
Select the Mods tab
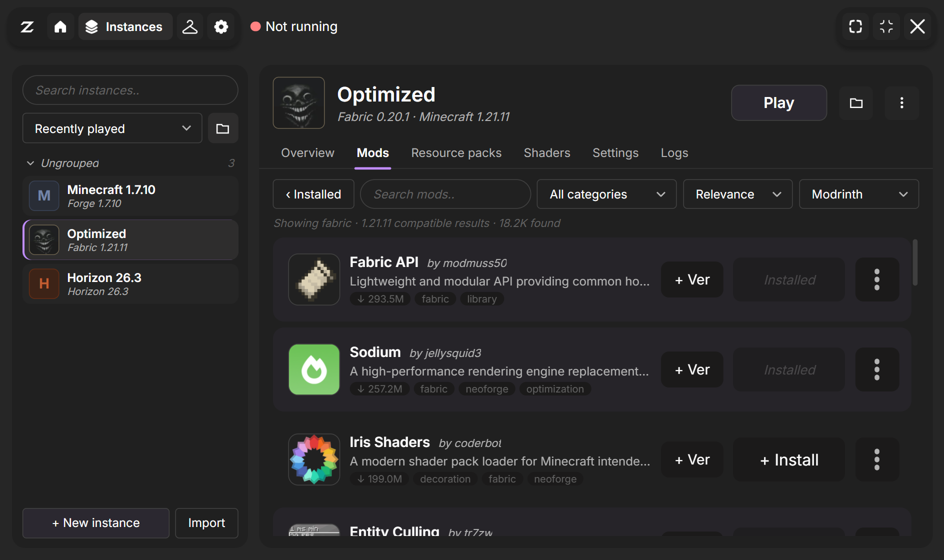pos(373,153)
